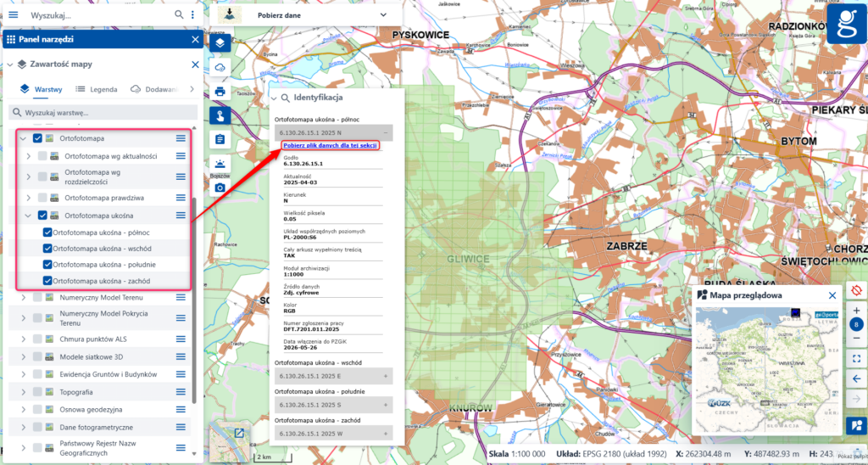Enable Ortofotomapa wg rozdzielczości checkbox

pyautogui.click(x=42, y=176)
